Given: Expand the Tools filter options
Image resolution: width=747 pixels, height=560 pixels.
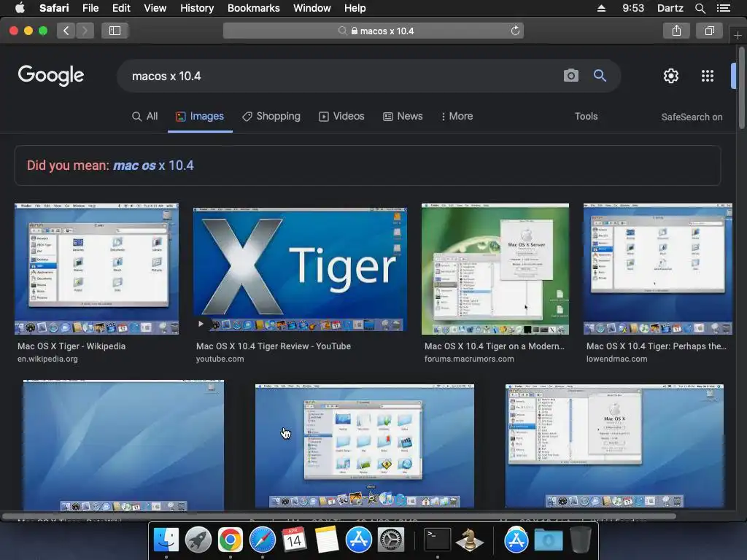Looking at the screenshot, I should 586,116.
